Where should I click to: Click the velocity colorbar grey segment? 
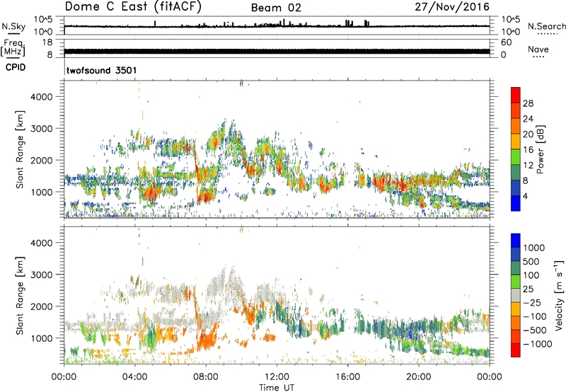pyautogui.click(x=516, y=296)
